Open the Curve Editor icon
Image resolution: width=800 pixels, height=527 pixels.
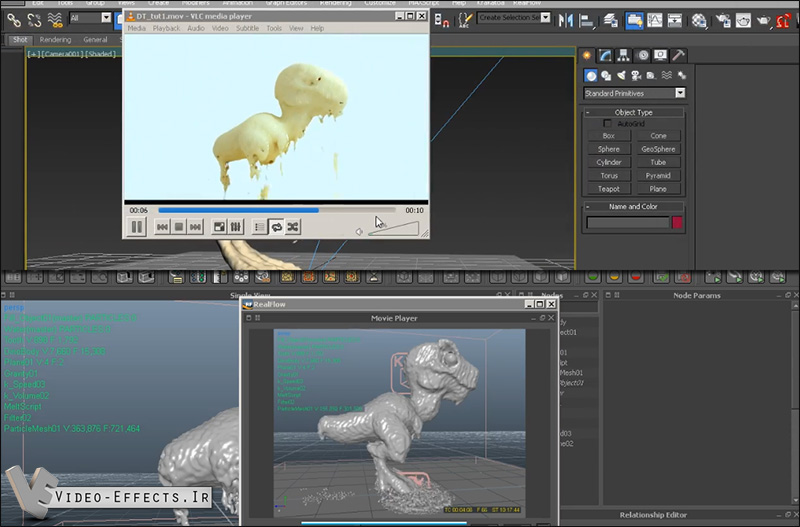[x=655, y=20]
